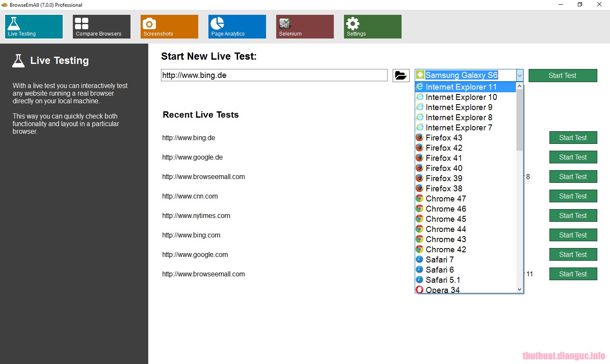Start test for http://www.nytimes.com
The width and height of the screenshot is (610, 364).
point(573,215)
